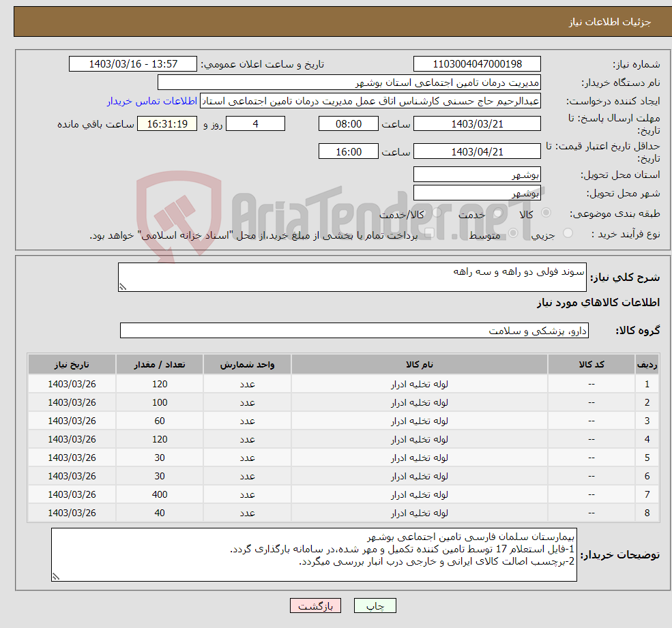Click the کد کالا column header

point(591,365)
